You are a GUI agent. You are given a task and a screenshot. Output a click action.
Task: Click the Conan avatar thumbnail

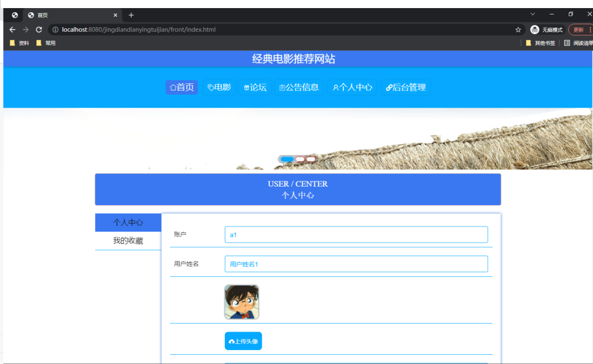coord(242,302)
